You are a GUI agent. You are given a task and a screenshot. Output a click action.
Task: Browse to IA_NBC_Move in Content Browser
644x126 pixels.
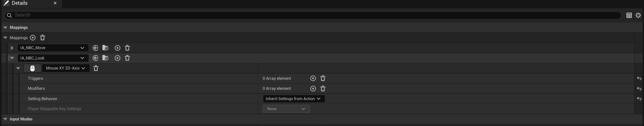pyautogui.click(x=105, y=48)
